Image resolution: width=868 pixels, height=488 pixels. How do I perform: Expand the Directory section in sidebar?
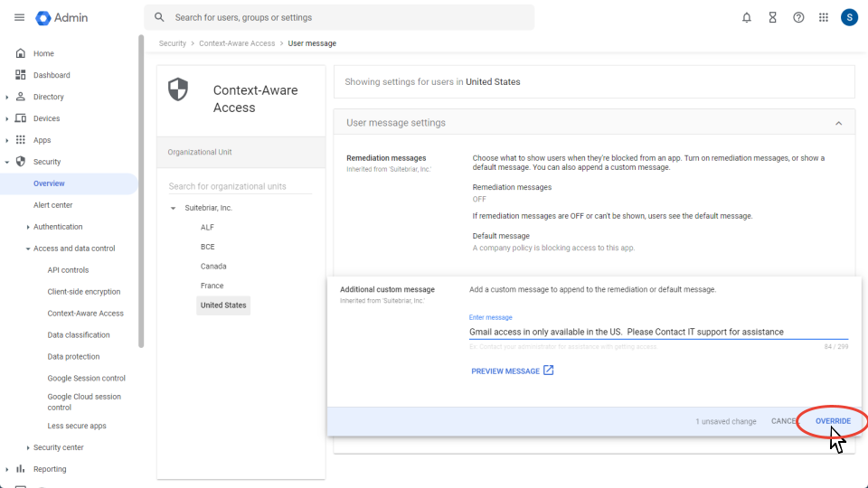pos(7,97)
